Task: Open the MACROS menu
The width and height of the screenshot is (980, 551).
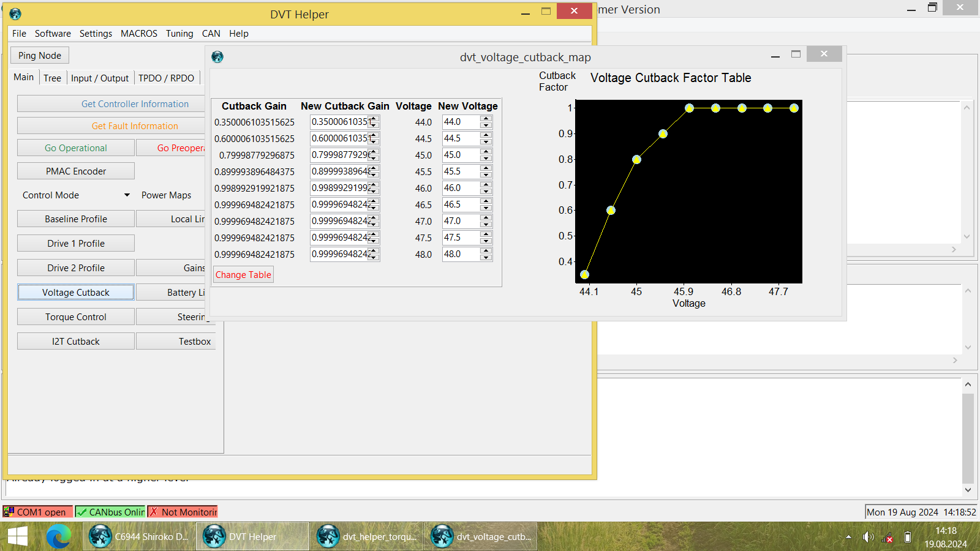Action: pos(138,34)
